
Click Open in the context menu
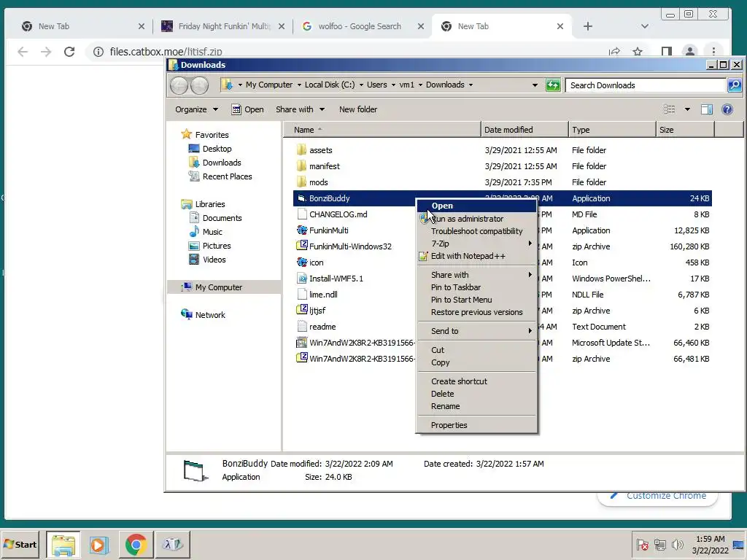pos(476,206)
